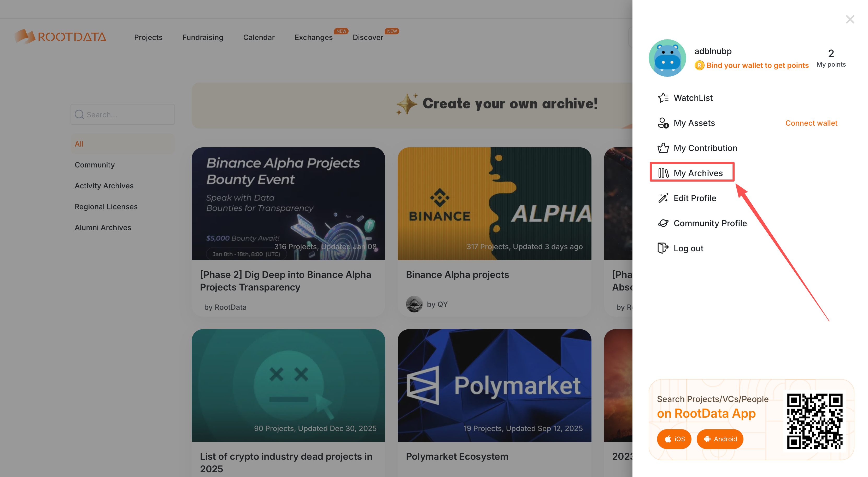Click the Community Profile planet icon
The width and height of the screenshot is (868, 477).
663,223
